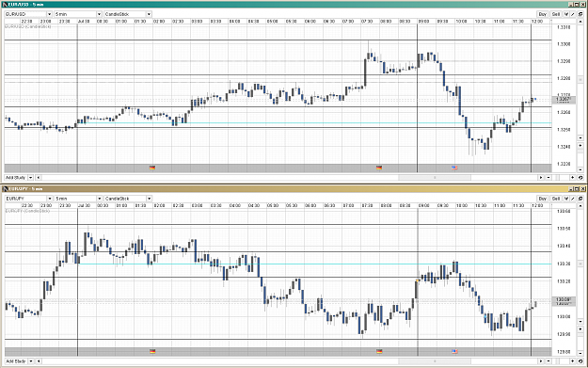Screen dimensions: 588x368
Task: Click the Jul 30 date label in EUR/JPY time axis
Action: point(84,205)
